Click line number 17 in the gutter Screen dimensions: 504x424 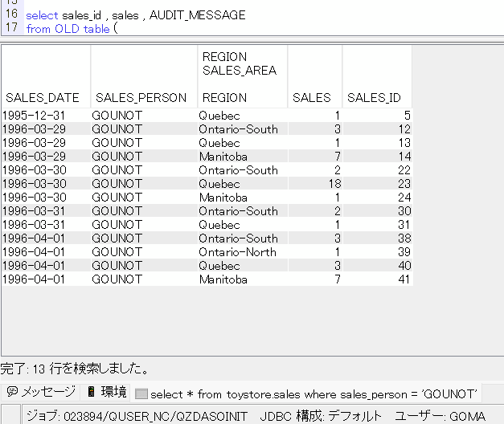[11, 27]
